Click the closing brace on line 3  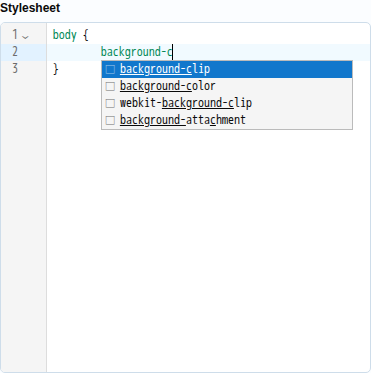tap(56, 69)
